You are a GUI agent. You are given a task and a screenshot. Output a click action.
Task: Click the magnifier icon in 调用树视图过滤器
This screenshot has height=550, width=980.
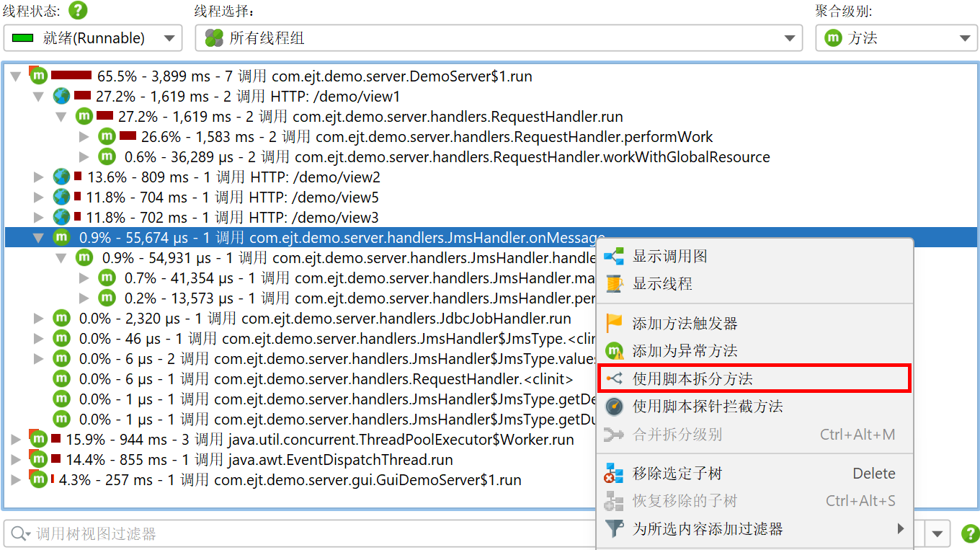point(20,534)
